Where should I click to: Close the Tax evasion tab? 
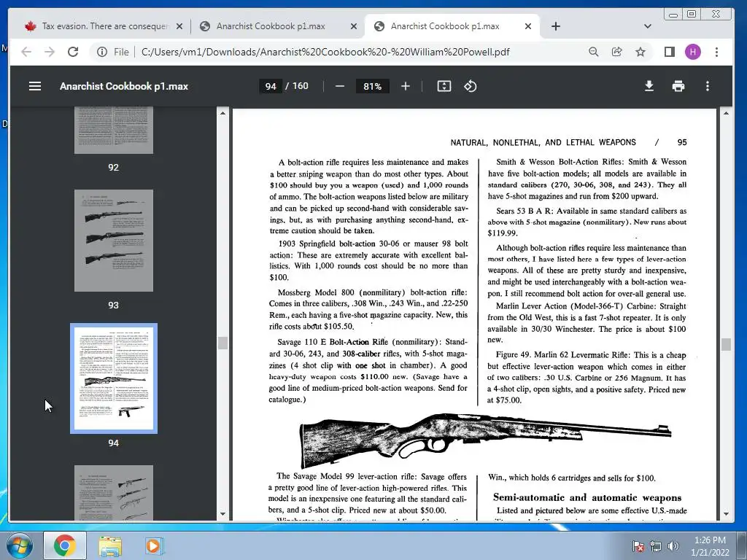coord(179,26)
